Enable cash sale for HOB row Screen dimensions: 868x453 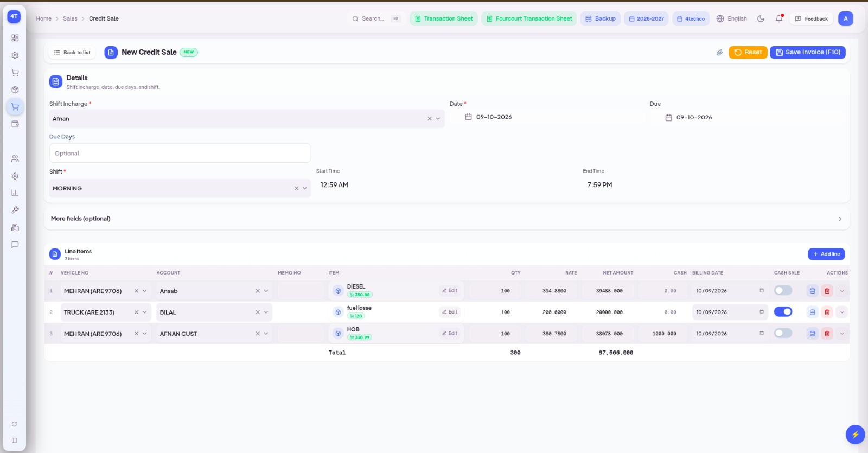coord(783,333)
